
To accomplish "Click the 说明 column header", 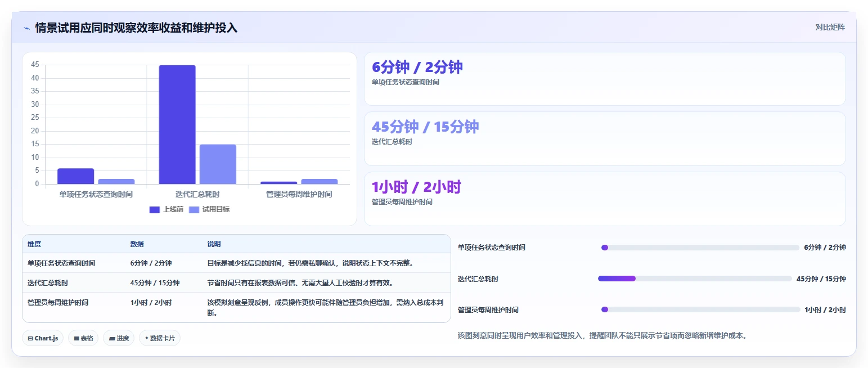I will click(x=214, y=244).
